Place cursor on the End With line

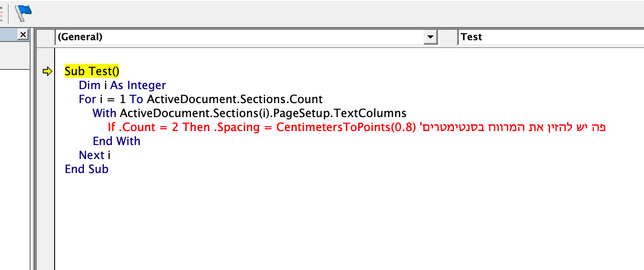(x=116, y=141)
